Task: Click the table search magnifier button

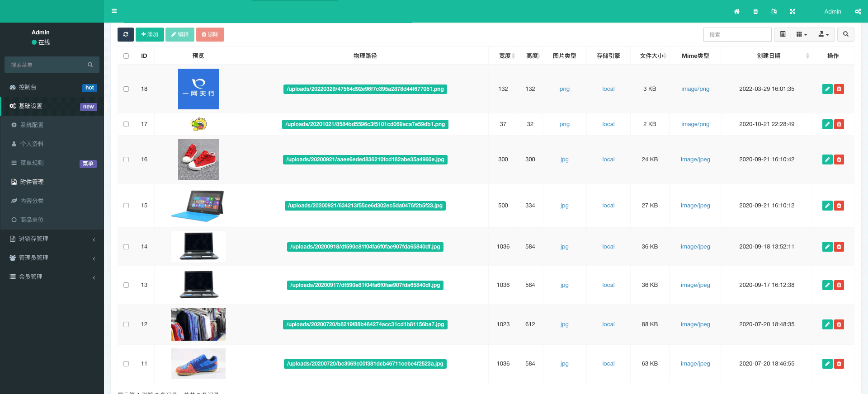Action: click(x=845, y=34)
